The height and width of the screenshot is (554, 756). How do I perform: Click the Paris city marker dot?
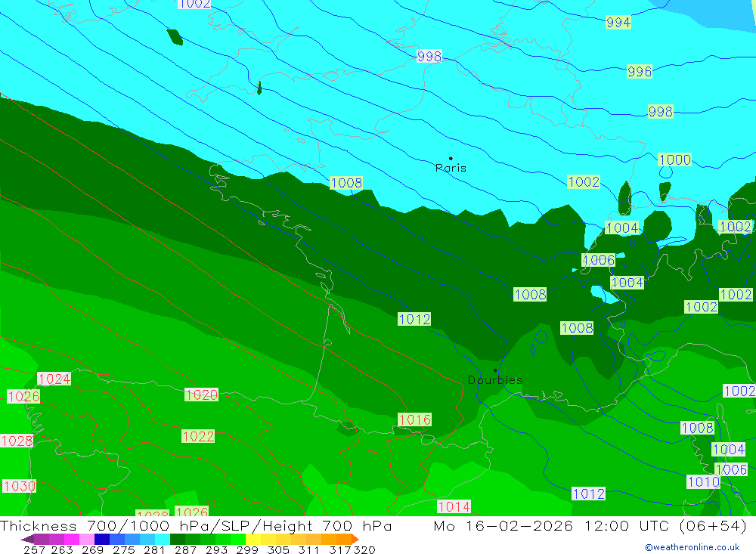click(451, 158)
